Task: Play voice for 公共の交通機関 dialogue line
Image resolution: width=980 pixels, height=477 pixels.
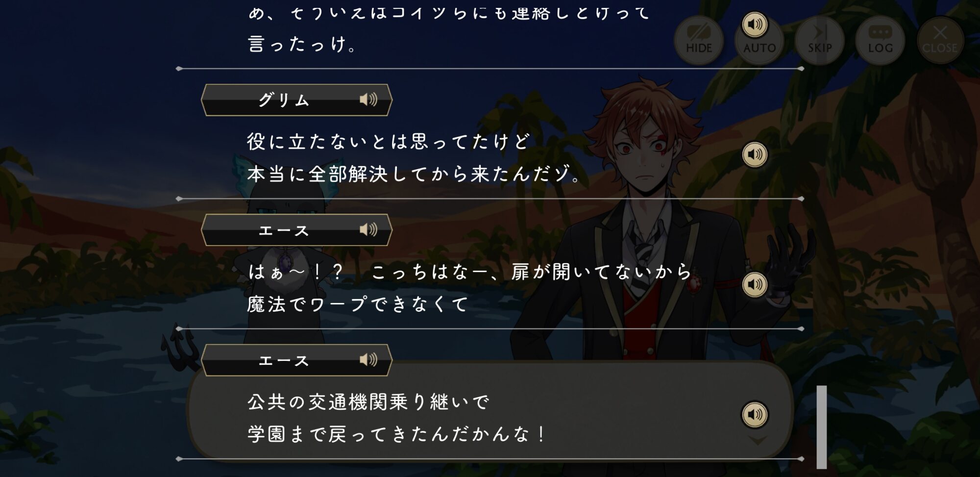Action: point(755,415)
